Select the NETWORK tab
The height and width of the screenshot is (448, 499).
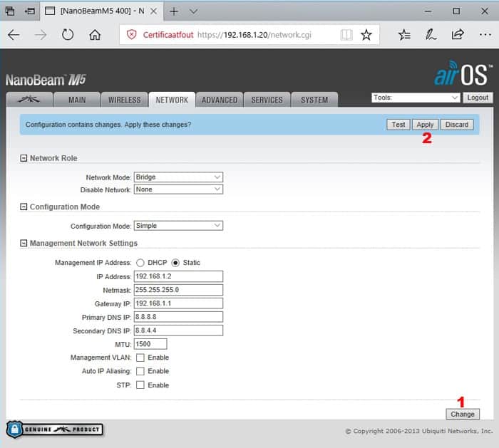(x=172, y=100)
